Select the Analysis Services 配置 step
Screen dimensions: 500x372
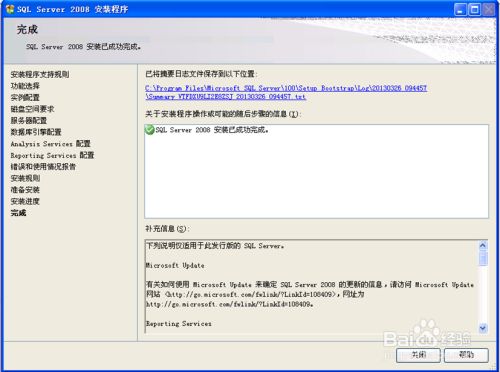[50, 144]
